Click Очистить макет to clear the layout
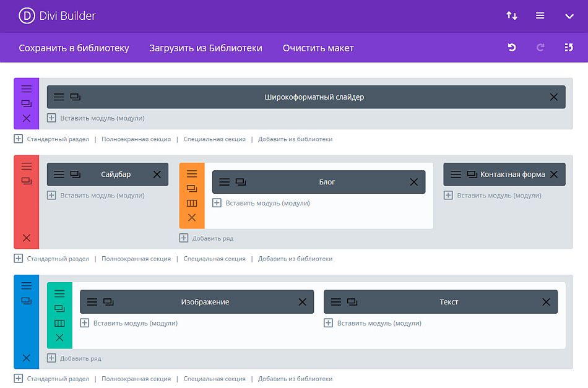The image size is (588, 388). 318,47
